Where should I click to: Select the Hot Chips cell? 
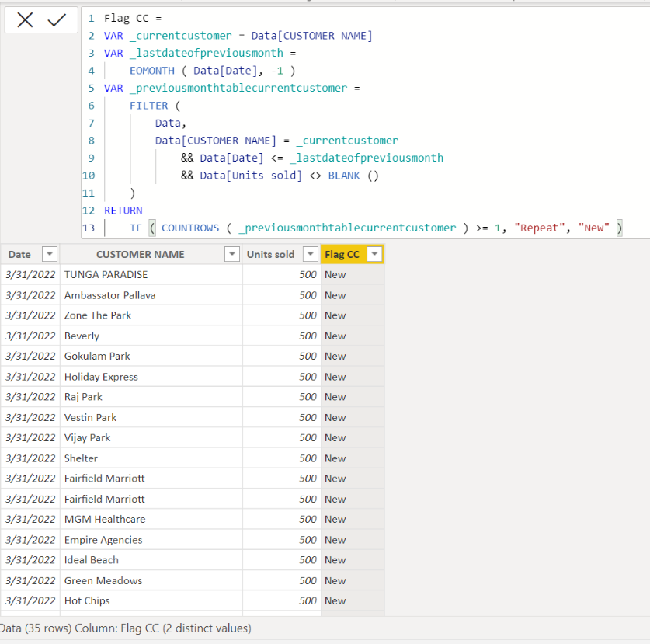pos(151,600)
